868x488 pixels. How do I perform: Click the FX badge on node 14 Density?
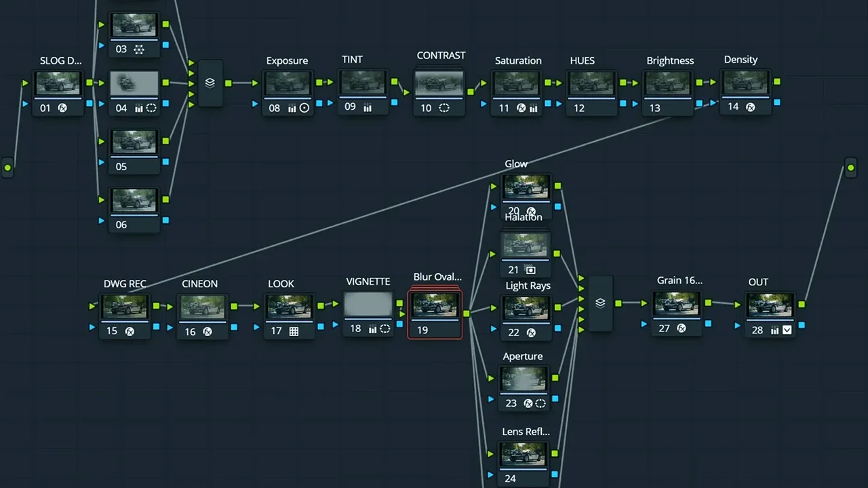(x=751, y=107)
